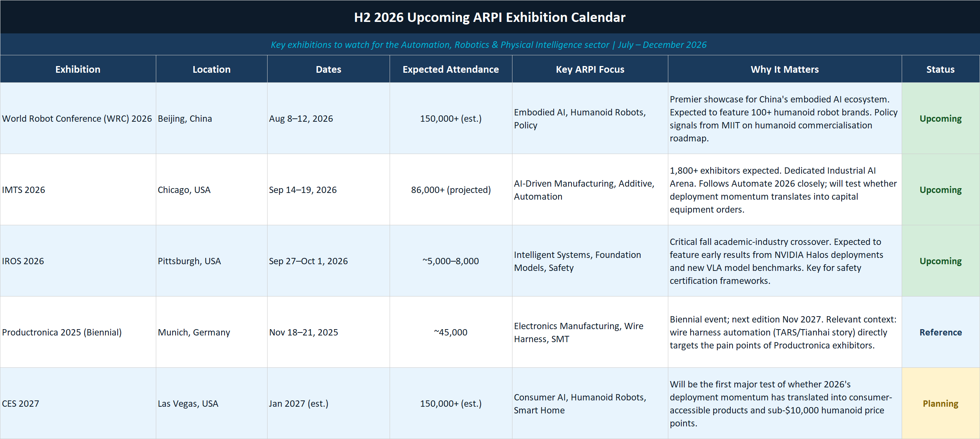Click the '86,000+ (projected)' attendance cell
Image resolution: width=980 pixels, height=439 pixels.
[x=451, y=190]
